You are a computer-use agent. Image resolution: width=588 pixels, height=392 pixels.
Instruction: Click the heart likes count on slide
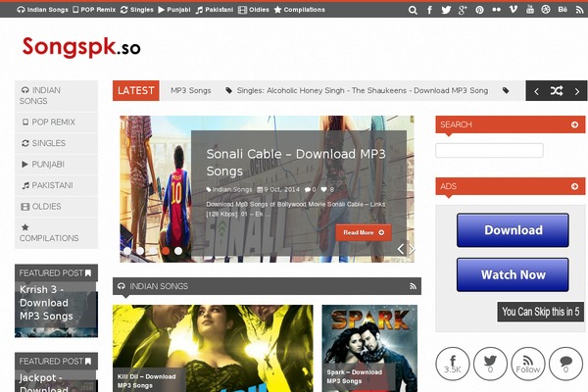327,190
